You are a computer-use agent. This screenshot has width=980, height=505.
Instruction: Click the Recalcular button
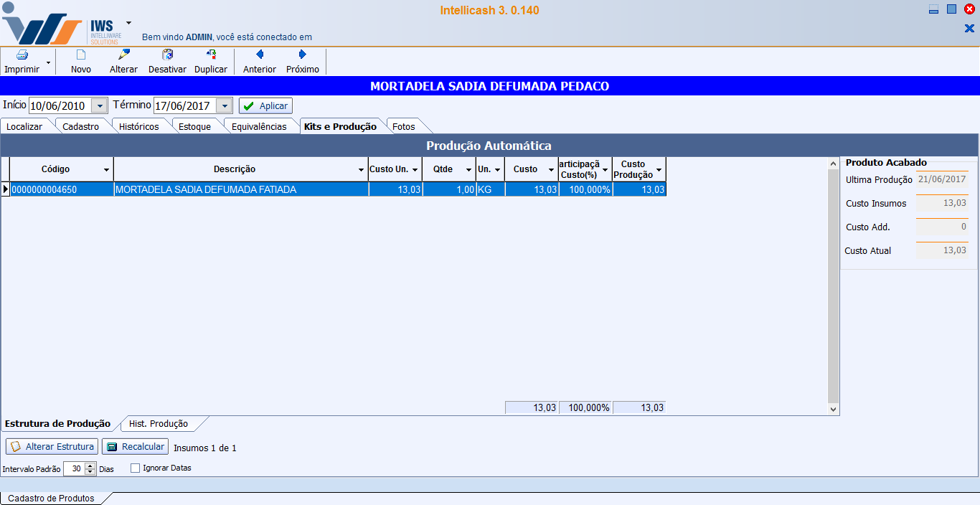pyautogui.click(x=136, y=447)
